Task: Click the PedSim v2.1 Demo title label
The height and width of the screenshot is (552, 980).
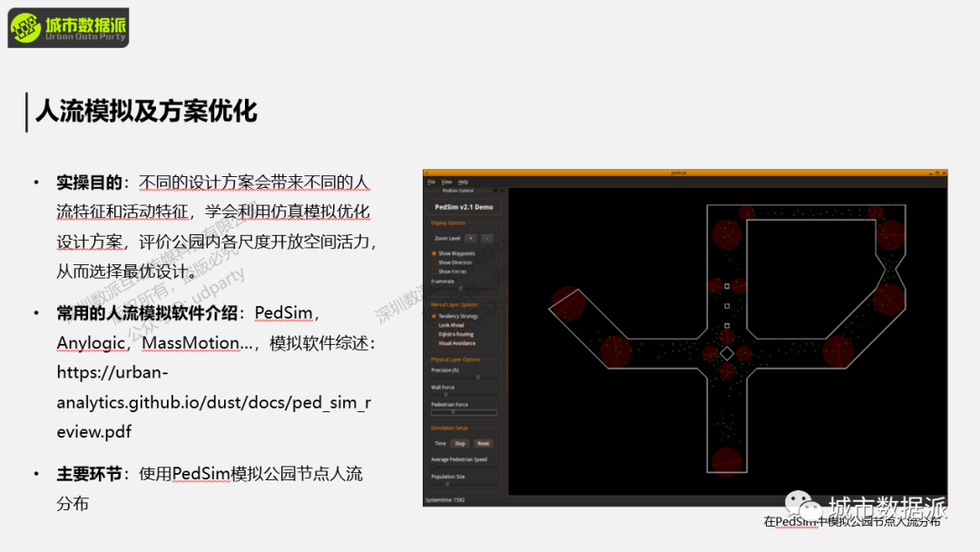Action: click(x=464, y=207)
